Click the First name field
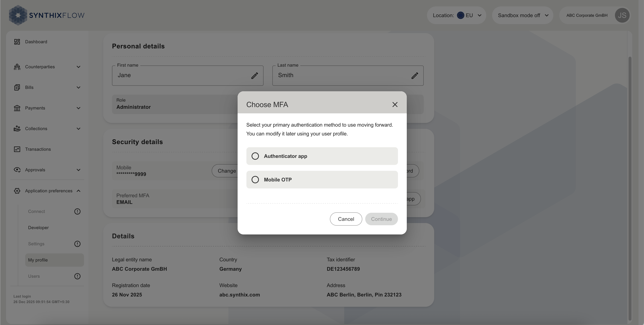 pyautogui.click(x=188, y=76)
